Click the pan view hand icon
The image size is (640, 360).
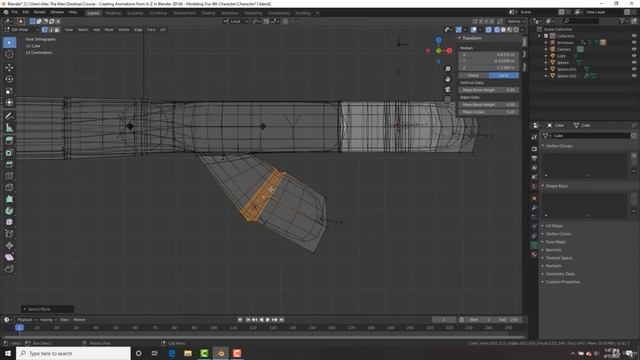point(448,79)
